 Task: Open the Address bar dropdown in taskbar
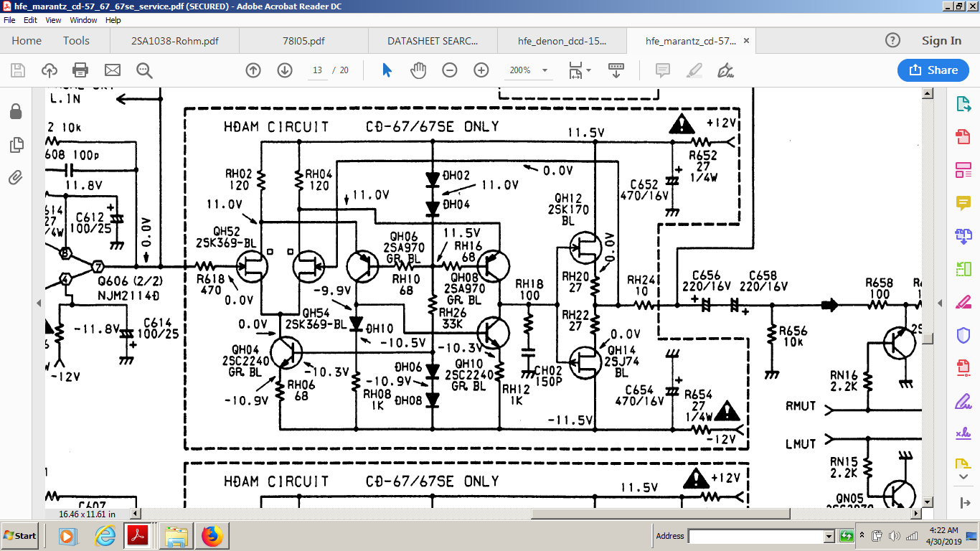click(829, 536)
